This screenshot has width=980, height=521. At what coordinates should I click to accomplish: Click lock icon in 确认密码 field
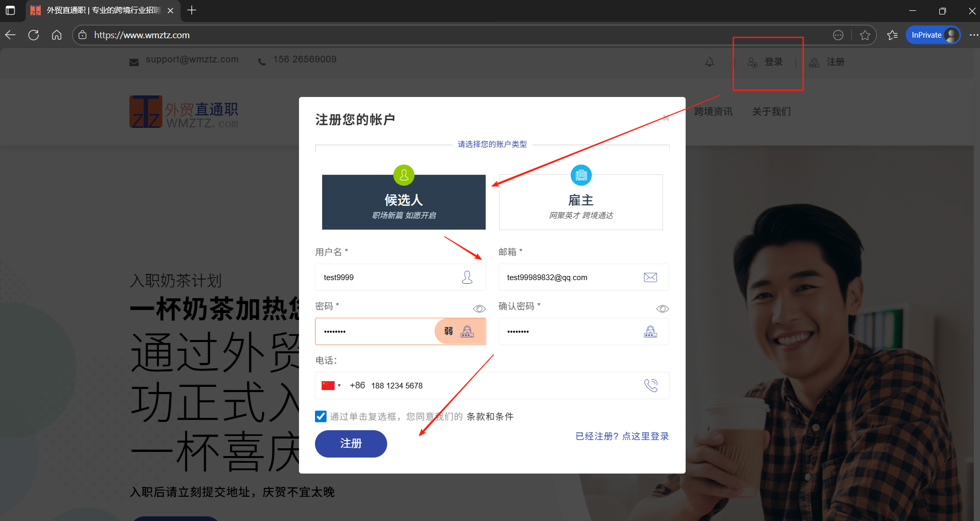pyautogui.click(x=651, y=331)
